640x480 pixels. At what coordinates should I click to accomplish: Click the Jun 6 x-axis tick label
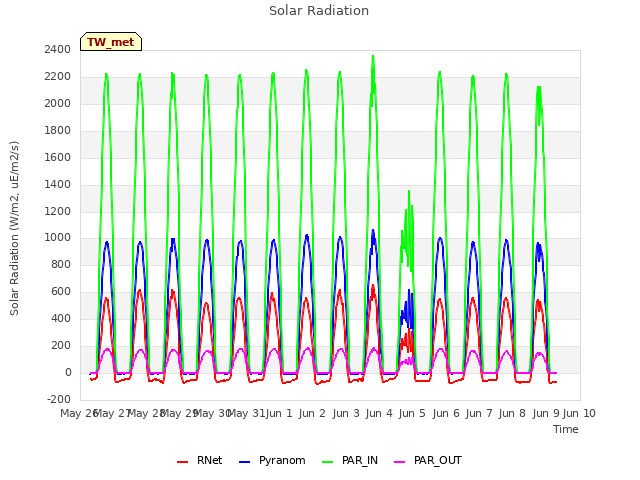(446, 413)
